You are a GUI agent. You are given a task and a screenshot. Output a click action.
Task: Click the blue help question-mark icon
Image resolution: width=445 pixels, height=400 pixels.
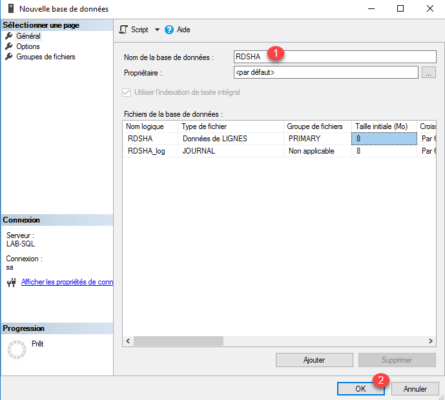(x=169, y=30)
